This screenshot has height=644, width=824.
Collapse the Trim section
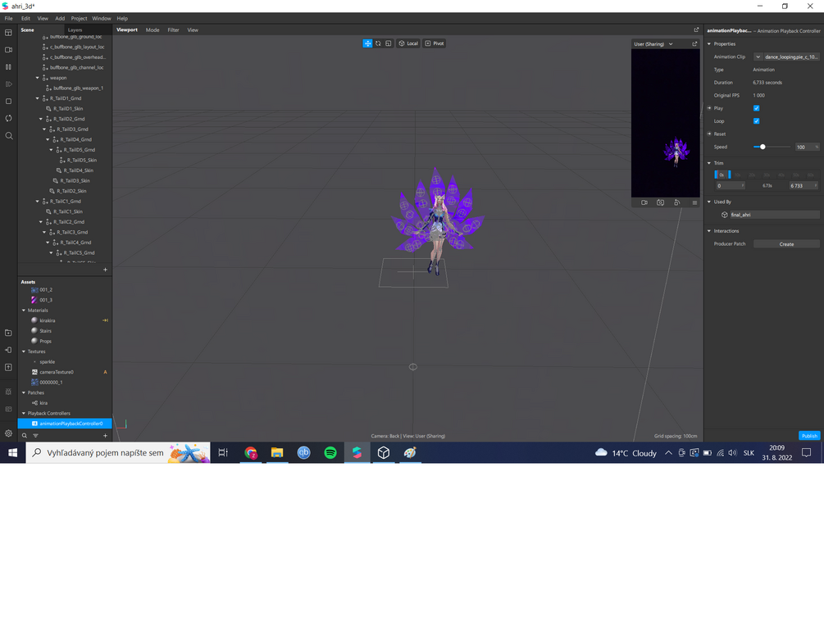point(709,163)
